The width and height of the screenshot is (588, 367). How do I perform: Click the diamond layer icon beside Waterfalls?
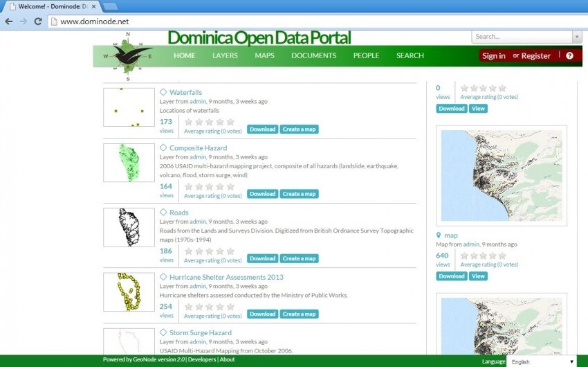click(x=163, y=92)
